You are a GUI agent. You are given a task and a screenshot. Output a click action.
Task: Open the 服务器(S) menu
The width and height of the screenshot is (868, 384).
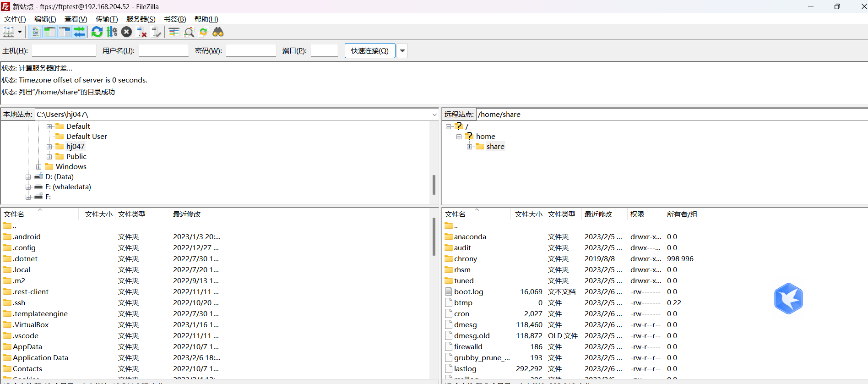coord(141,19)
